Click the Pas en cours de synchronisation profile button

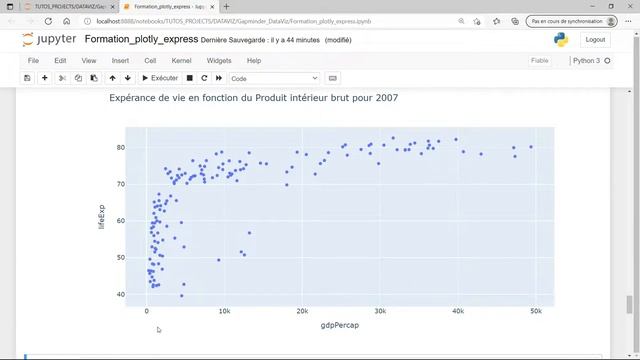pyautogui.click(x=571, y=21)
